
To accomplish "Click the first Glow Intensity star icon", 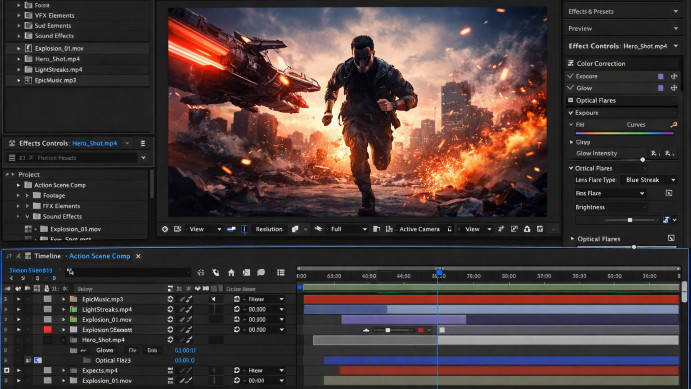I will tap(654, 153).
